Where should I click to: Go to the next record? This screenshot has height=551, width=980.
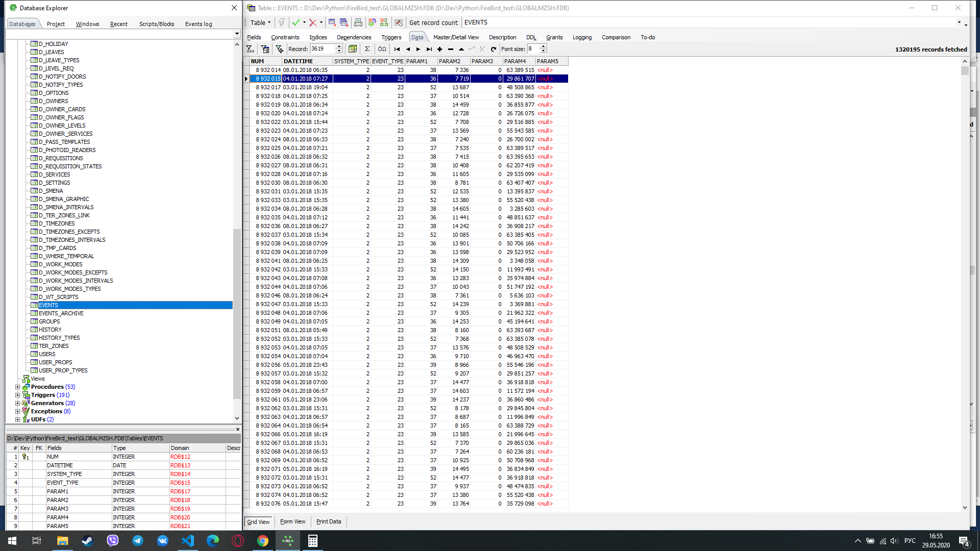pyautogui.click(x=419, y=49)
